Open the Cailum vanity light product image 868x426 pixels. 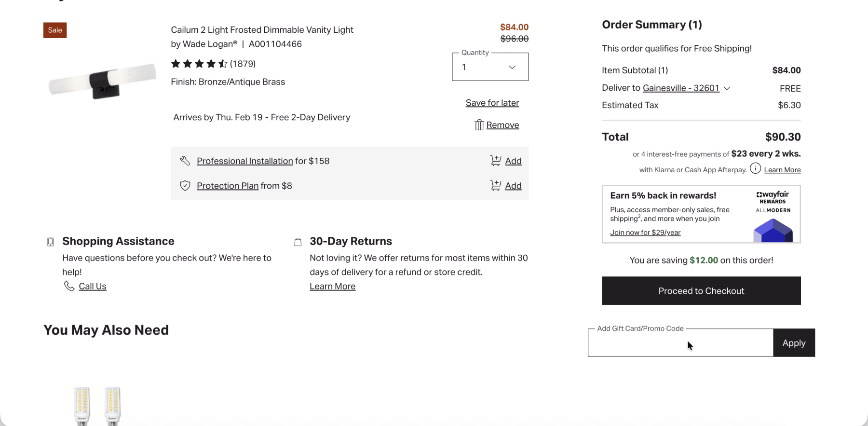(103, 81)
